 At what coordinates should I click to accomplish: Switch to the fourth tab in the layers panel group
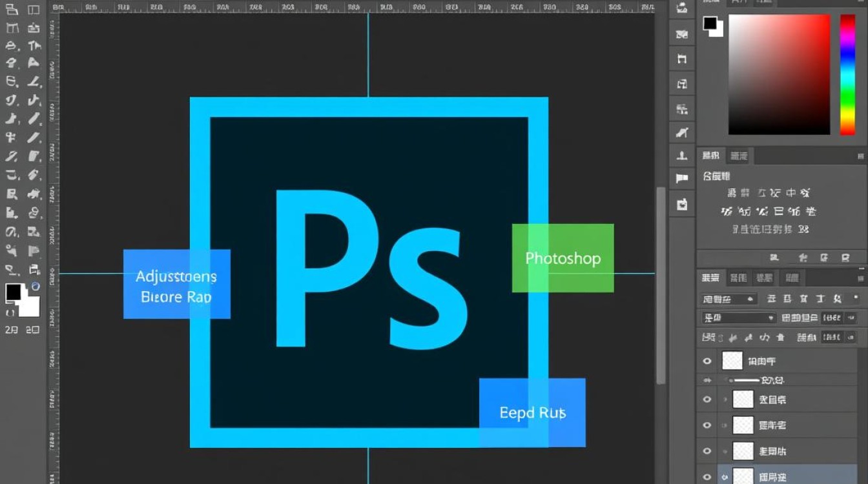792,278
